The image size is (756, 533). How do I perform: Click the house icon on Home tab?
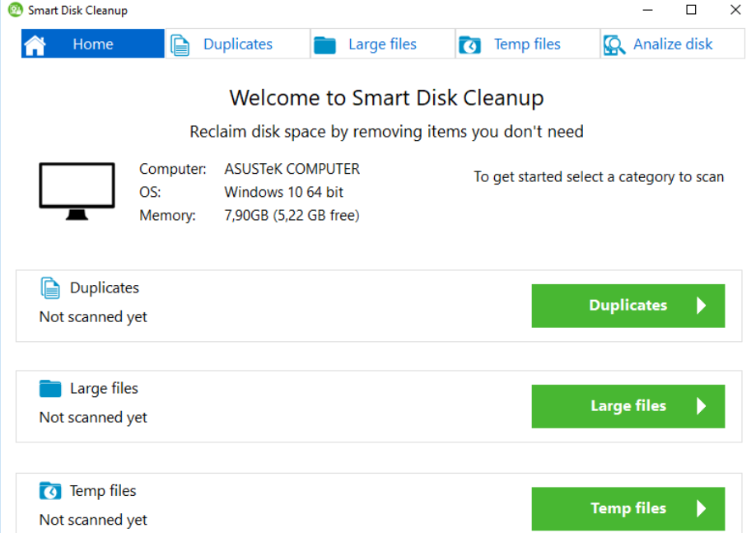[x=35, y=45]
